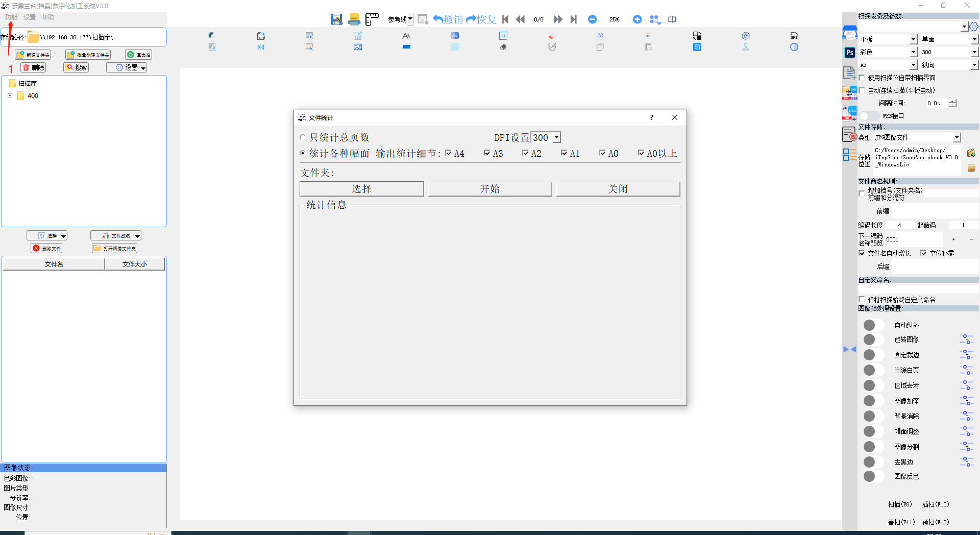Click the blue zoom-out minus icon
The image size is (980, 535).
pyautogui.click(x=592, y=19)
